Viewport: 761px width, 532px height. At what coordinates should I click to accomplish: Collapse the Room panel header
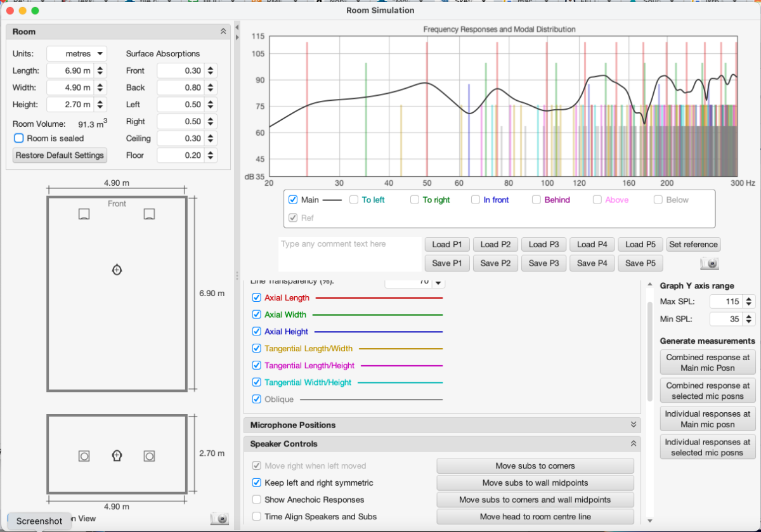tap(223, 32)
